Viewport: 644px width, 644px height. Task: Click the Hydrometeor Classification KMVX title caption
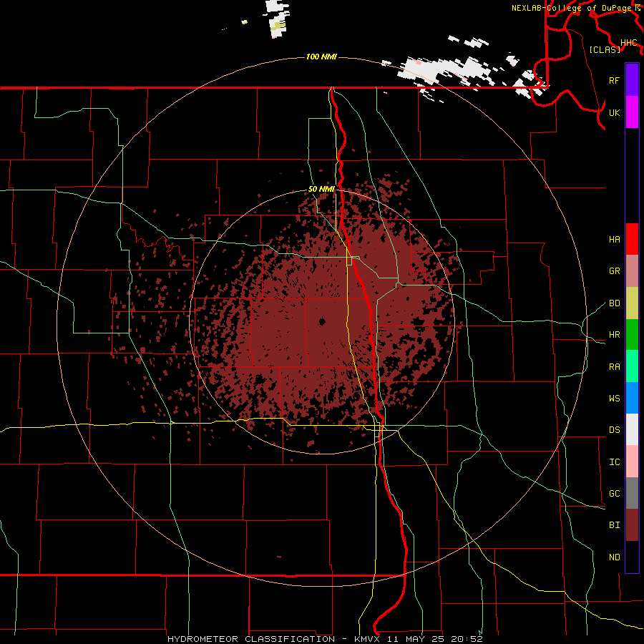[325, 639]
